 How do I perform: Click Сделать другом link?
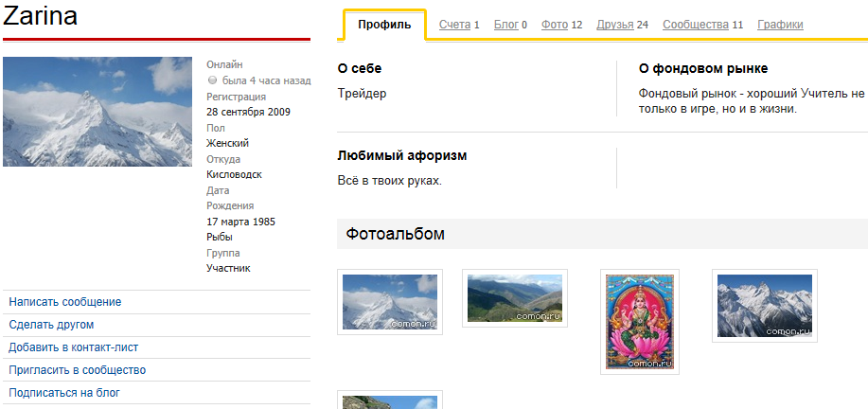click(x=51, y=325)
